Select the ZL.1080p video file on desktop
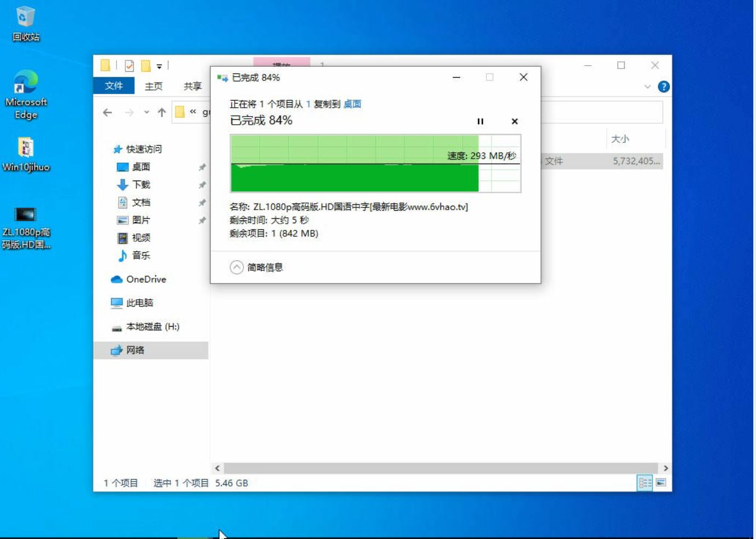 click(x=26, y=228)
